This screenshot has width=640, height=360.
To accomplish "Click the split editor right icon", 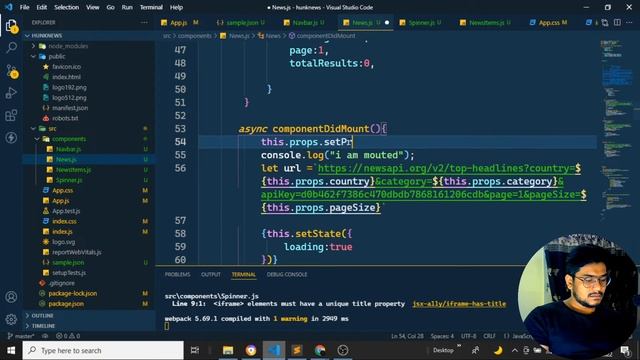I will [x=617, y=22].
